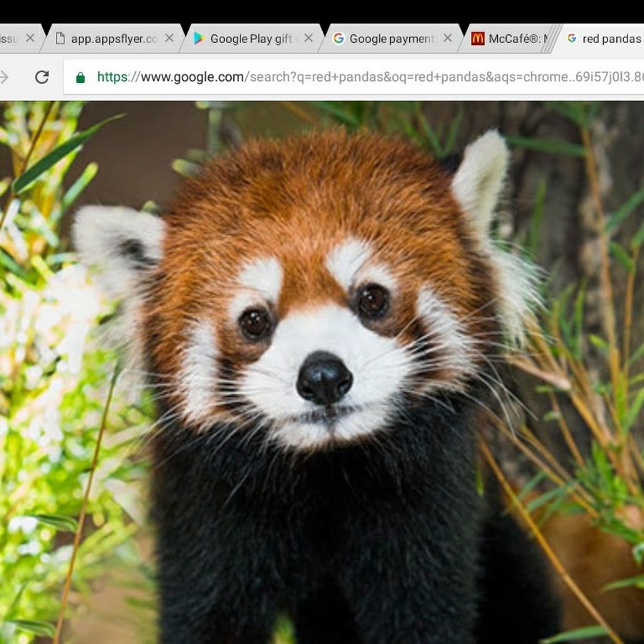The height and width of the screenshot is (644, 644).
Task: Select the red pandas tab title
Action: point(611,39)
